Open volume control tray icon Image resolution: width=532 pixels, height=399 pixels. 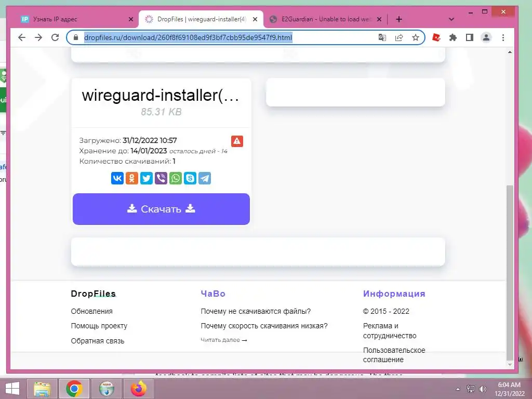483,389
